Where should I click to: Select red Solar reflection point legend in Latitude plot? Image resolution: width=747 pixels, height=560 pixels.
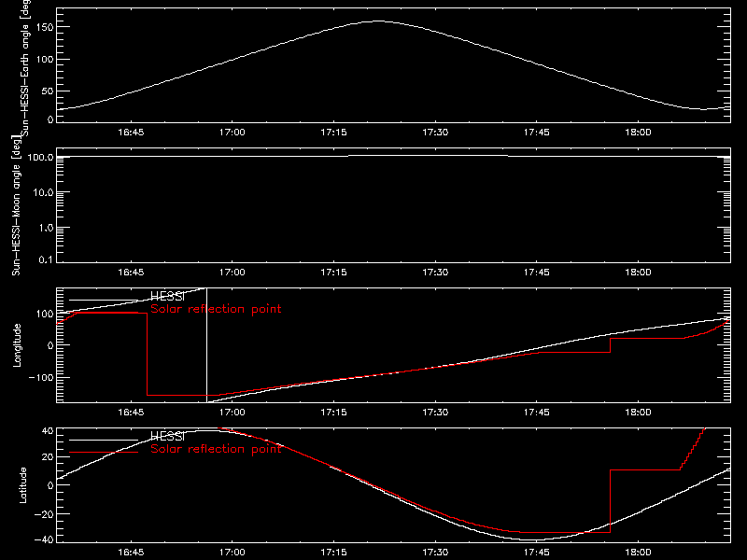pyautogui.click(x=216, y=449)
